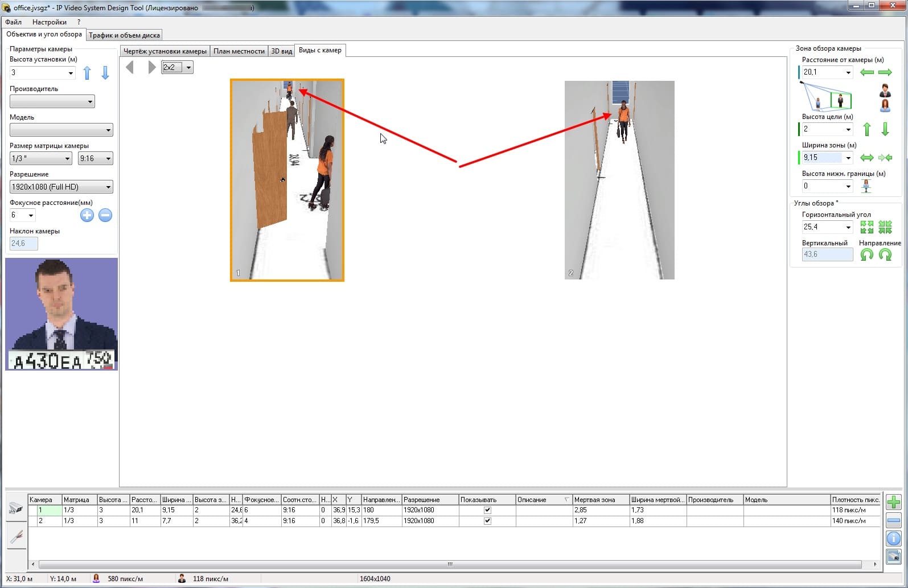908x588 pixels.
Task: Sort table by Плотность пикс. column header
Action: pyautogui.click(x=856, y=500)
